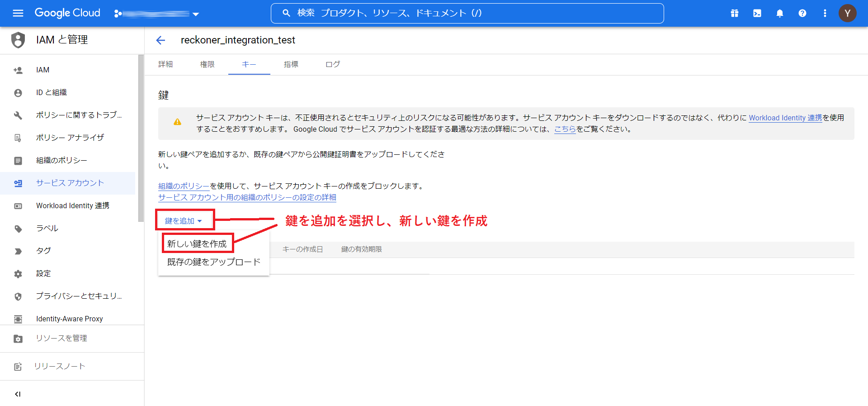Click the sidebar vertical scrollbar
This screenshot has width=868, height=406.
[x=141, y=138]
